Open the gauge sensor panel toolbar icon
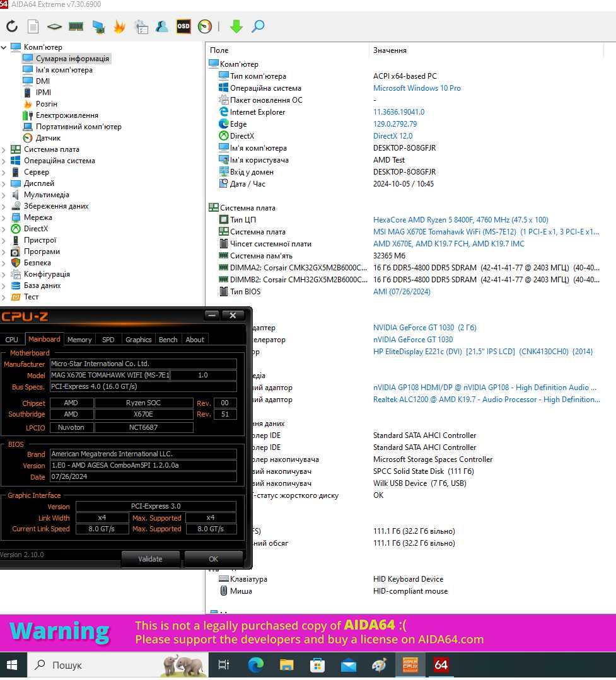616x680 pixels. point(205,26)
